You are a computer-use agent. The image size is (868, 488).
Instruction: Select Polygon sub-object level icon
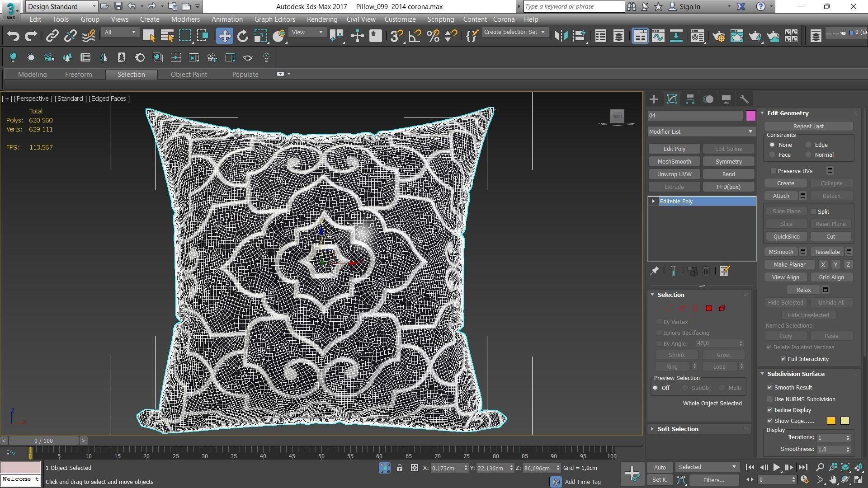(x=709, y=308)
